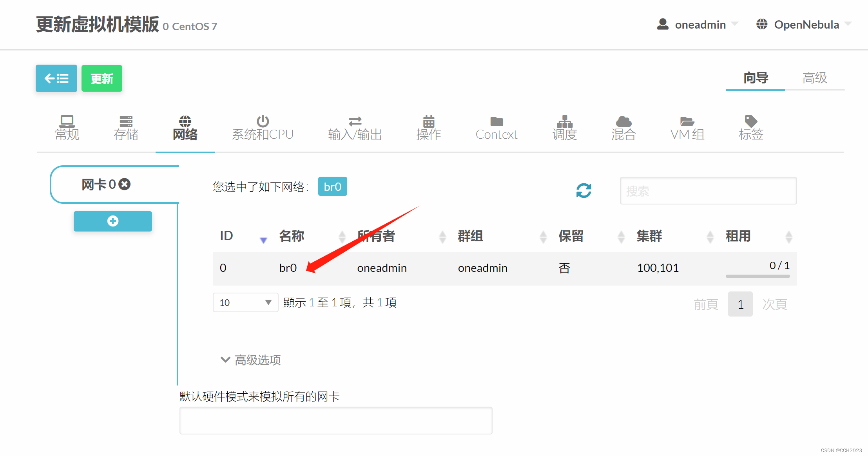Expand the 高级选项 section
Screen dimensions: 868x456
(251, 360)
